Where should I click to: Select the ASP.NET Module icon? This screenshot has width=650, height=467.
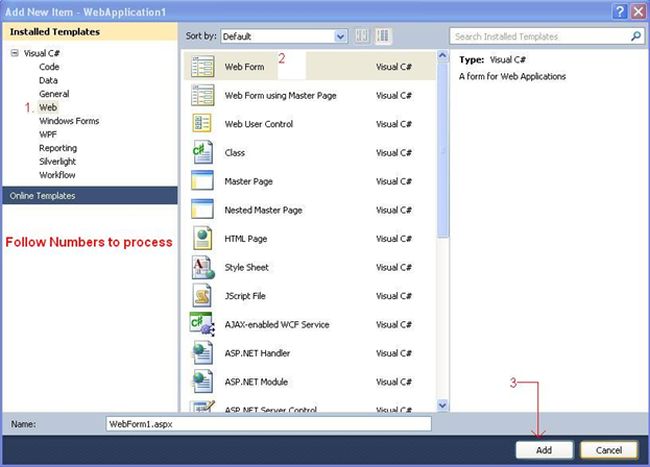point(202,381)
